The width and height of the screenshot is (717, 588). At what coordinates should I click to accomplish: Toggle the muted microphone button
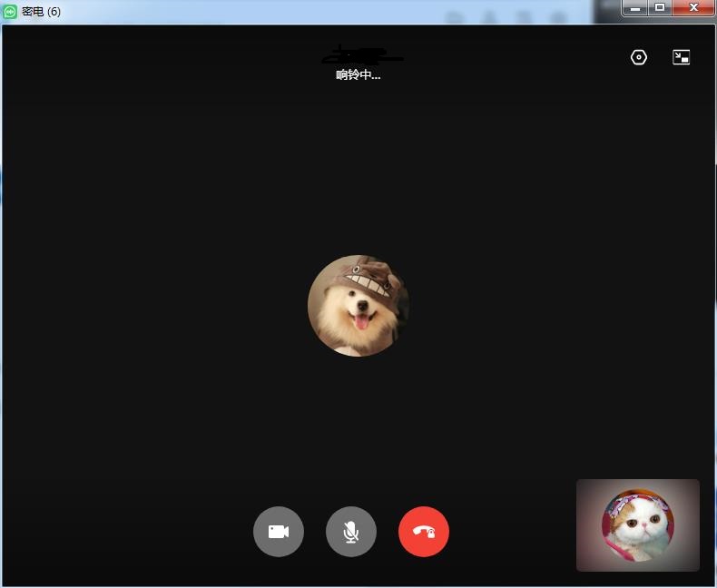pyautogui.click(x=351, y=532)
